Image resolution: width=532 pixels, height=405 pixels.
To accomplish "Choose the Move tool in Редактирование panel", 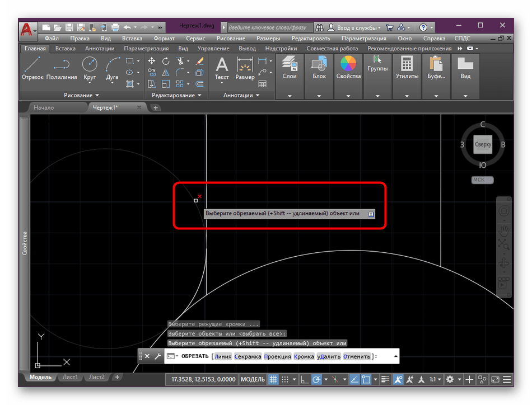I will pyautogui.click(x=152, y=61).
